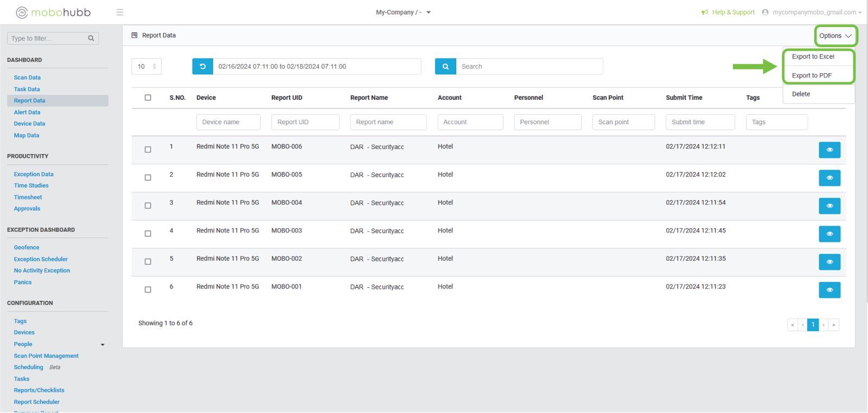Open the Options dropdown

coord(835,36)
